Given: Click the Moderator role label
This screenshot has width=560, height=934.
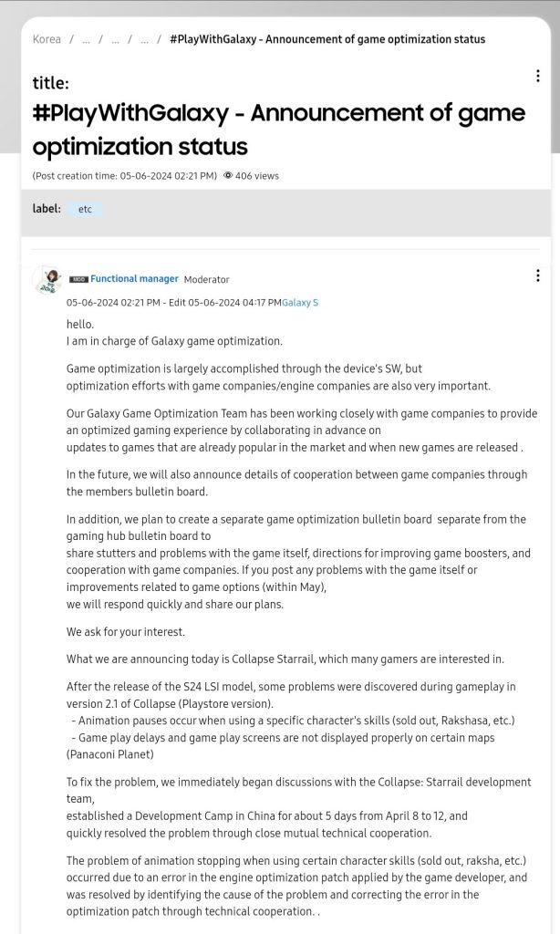Looking at the screenshot, I should (206, 279).
